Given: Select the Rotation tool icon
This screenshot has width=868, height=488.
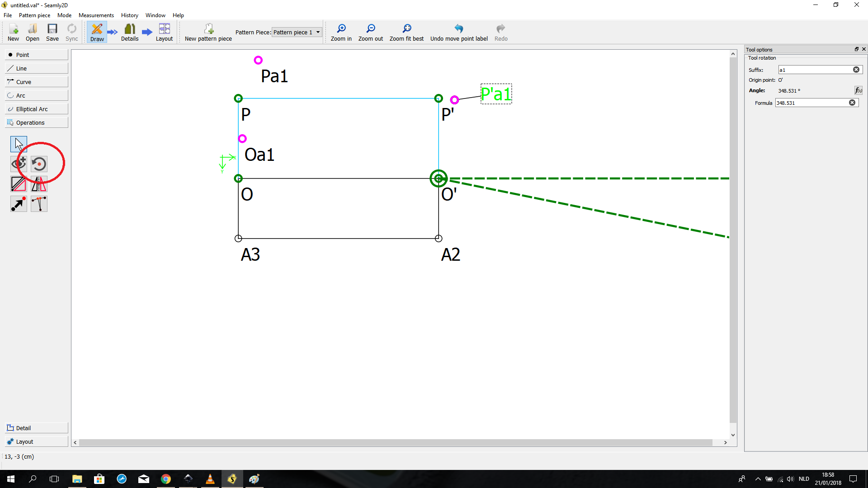Looking at the screenshot, I should [x=39, y=164].
